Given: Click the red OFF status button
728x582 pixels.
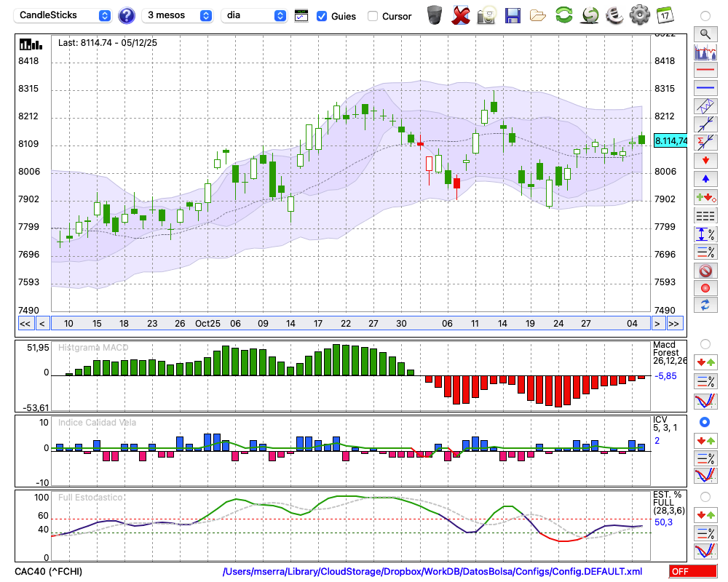Looking at the screenshot, I should pyautogui.click(x=692, y=572).
